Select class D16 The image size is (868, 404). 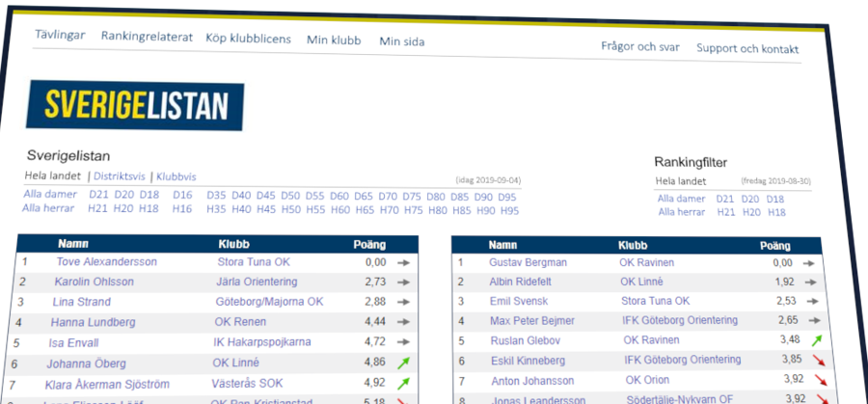(x=182, y=195)
